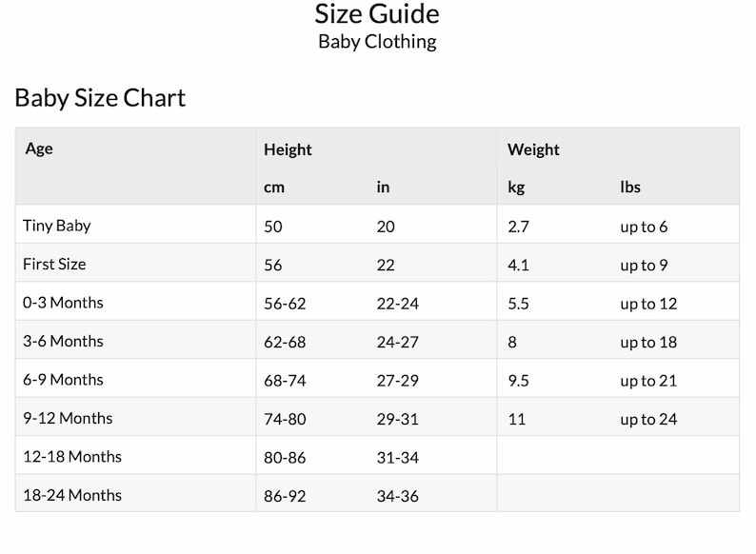Image resolution: width=756 pixels, height=554 pixels.
Task: Select the Tiny Baby row label
Action: (x=57, y=226)
